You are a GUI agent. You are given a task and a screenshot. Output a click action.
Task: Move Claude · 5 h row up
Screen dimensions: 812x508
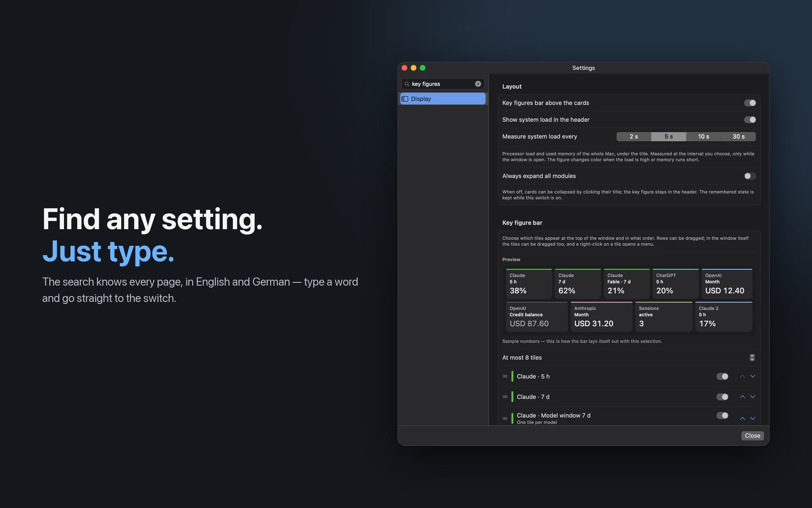[x=742, y=376]
